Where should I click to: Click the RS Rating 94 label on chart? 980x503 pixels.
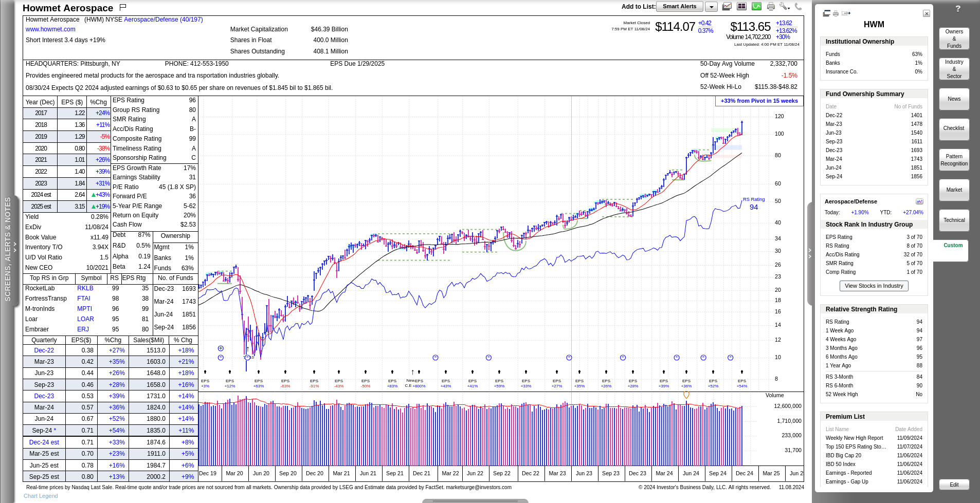click(754, 203)
